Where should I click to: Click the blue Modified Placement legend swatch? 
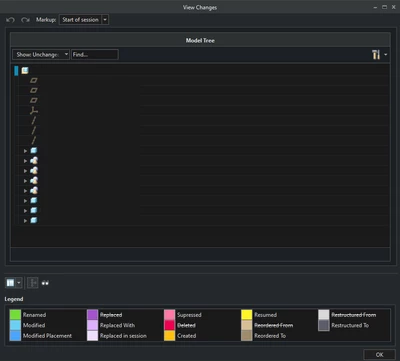point(15,336)
